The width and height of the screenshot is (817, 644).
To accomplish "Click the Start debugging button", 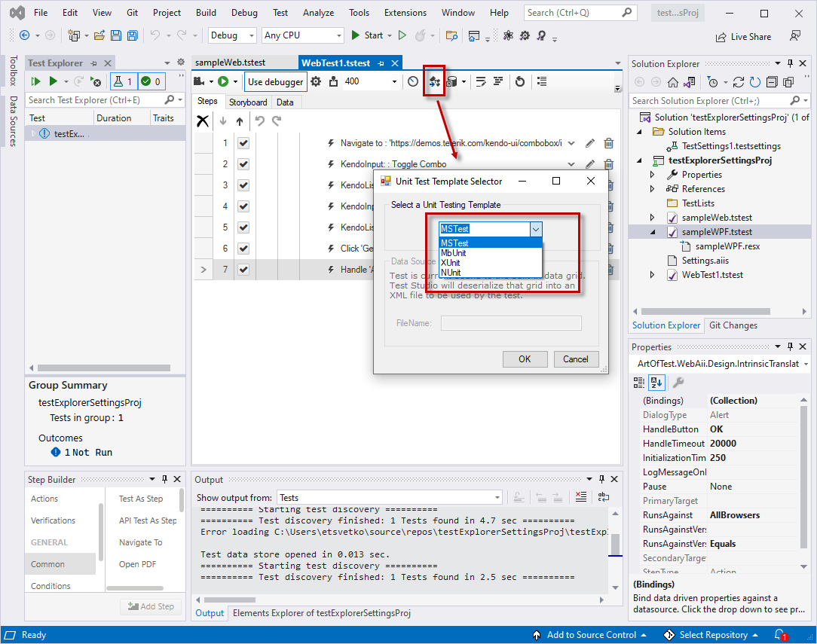I will coord(367,35).
